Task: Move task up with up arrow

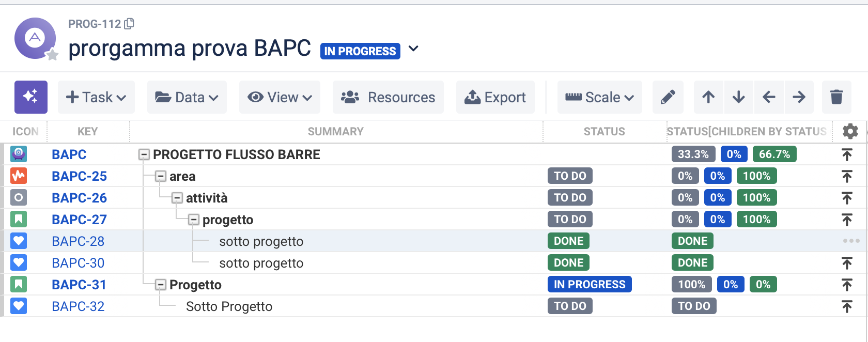Action: pos(708,97)
